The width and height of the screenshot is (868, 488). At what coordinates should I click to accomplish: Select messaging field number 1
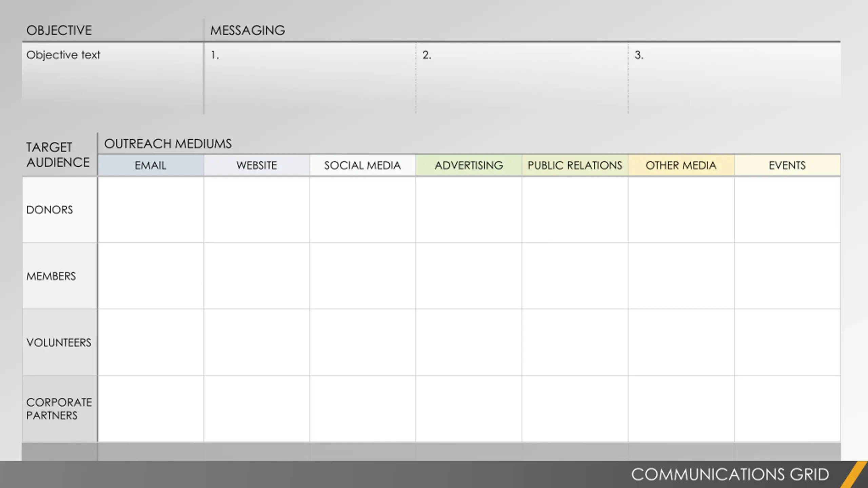(310, 78)
